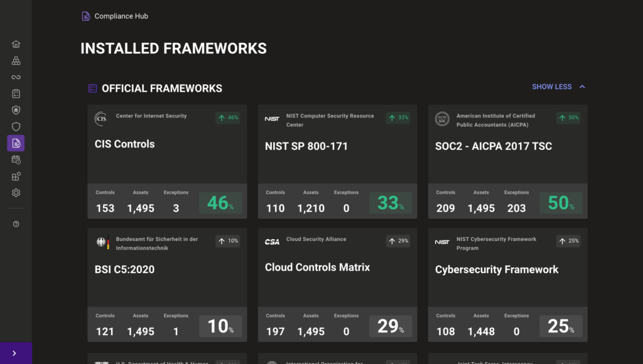Click the CSA logo icon
The height and width of the screenshot is (364, 643).
pos(272,242)
